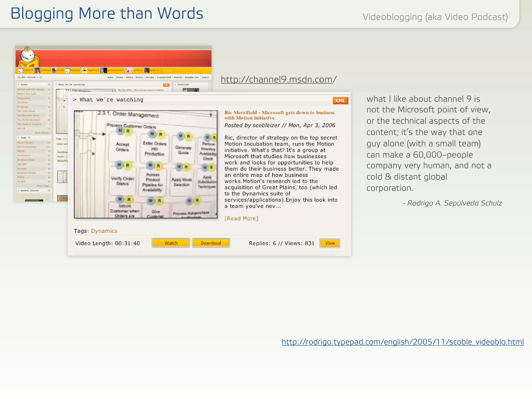Play the Order Management video thumbnail
The image size is (532, 399).
pyautogui.click(x=146, y=164)
